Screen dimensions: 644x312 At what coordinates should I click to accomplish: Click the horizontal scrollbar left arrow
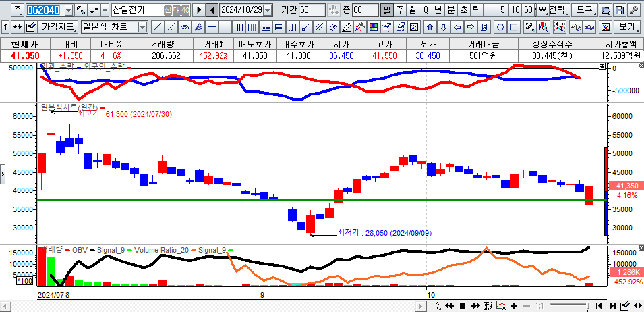click(x=5, y=306)
